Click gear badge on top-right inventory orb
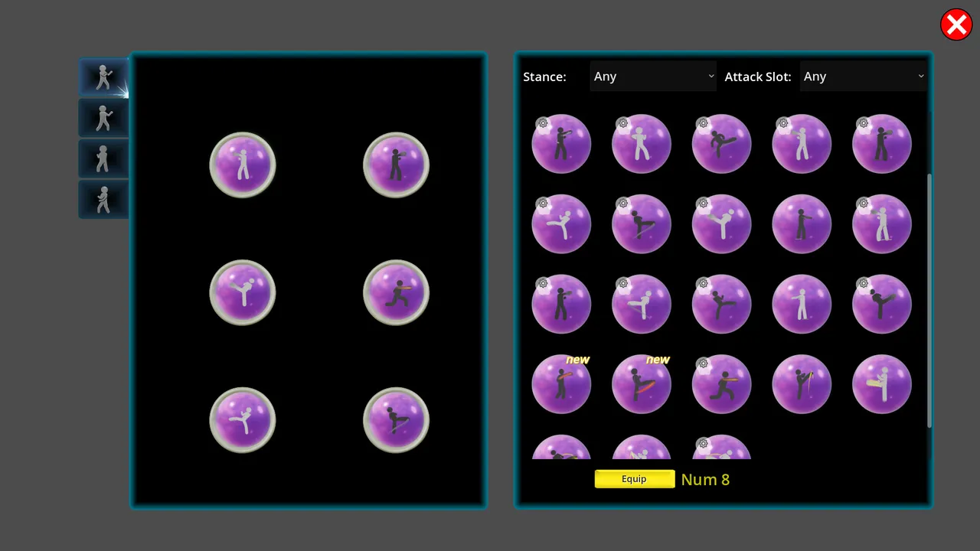 [864, 123]
